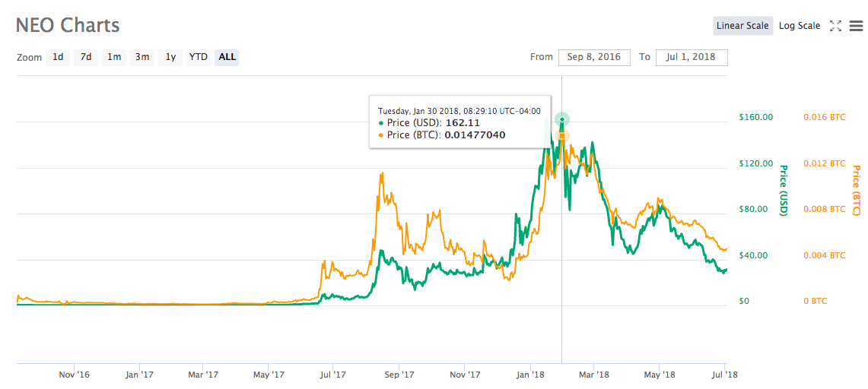868x389 pixels.
Task: Set zoom range to 1d
Action: click(x=58, y=57)
